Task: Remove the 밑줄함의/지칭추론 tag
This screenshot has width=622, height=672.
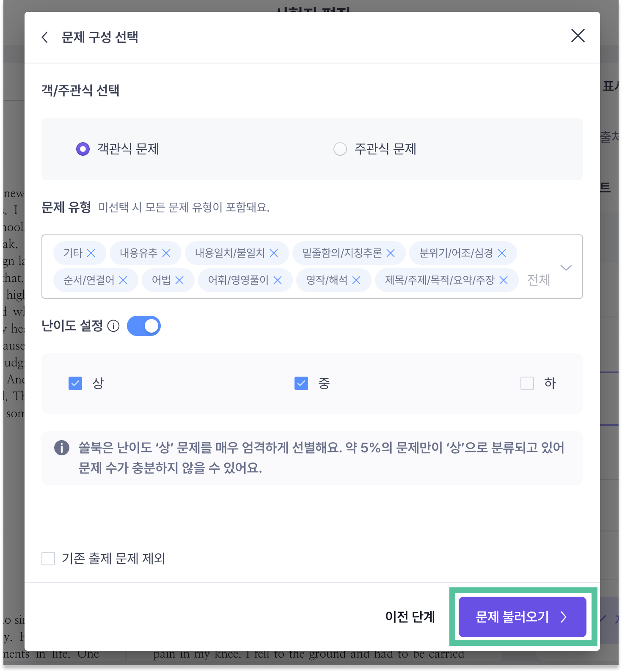Action: [x=391, y=253]
